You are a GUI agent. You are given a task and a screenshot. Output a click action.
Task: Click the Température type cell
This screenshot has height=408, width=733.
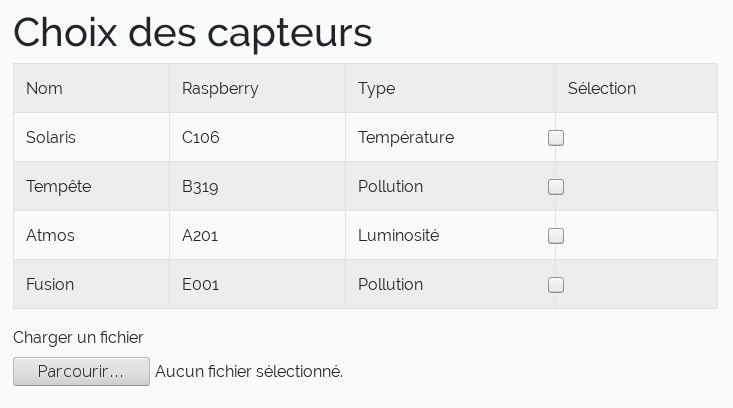tap(406, 137)
